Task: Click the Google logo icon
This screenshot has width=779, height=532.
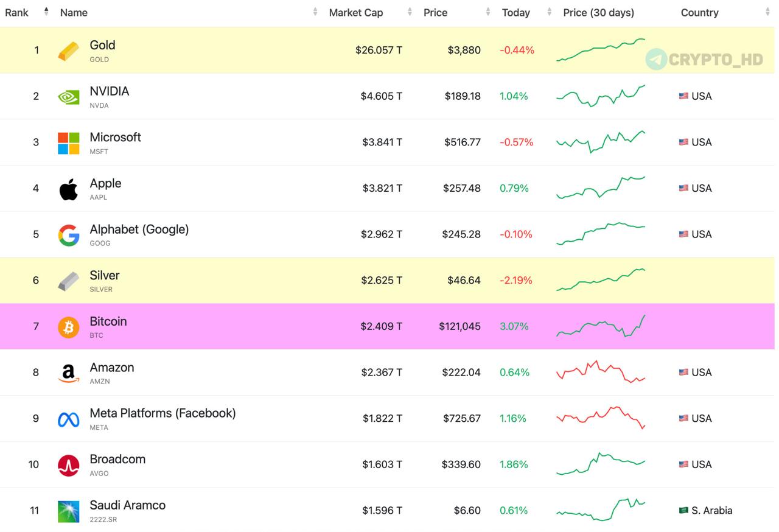Action: [x=68, y=235]
